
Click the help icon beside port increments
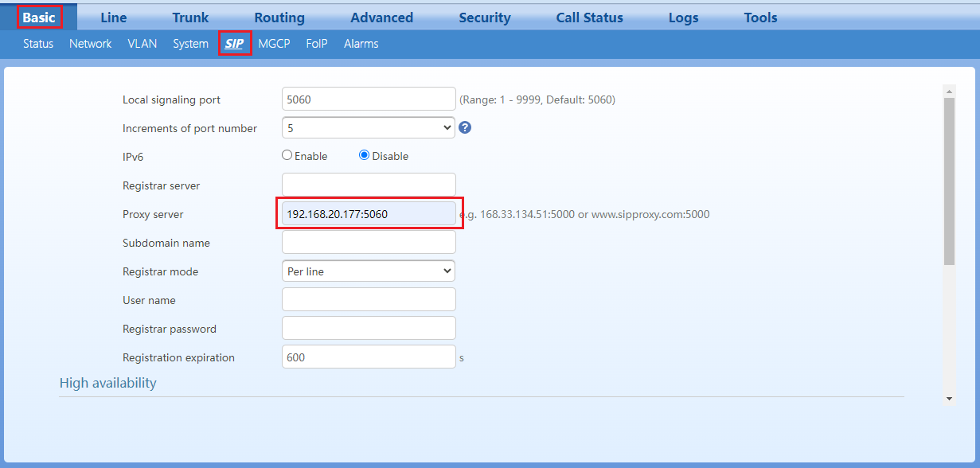pos(465,127)
